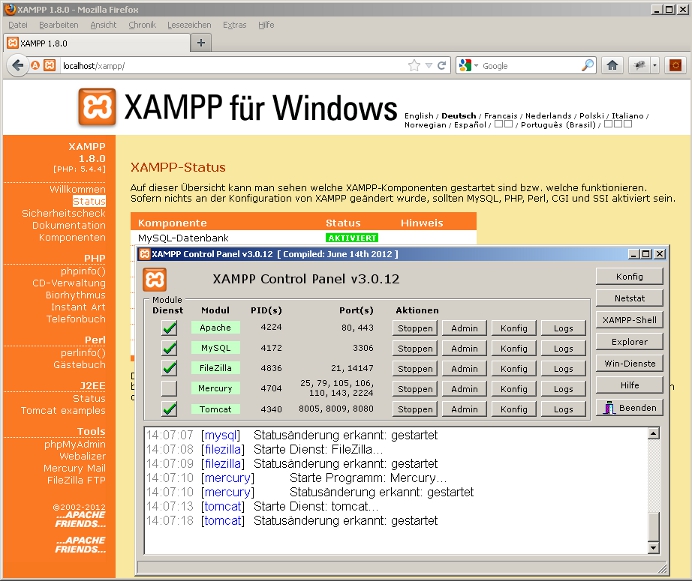Screen dimensions: 692x581
Task: Click the AKTIVIERT status badge for MySQL-Datenbank
Action: click(x=352, y=238)
